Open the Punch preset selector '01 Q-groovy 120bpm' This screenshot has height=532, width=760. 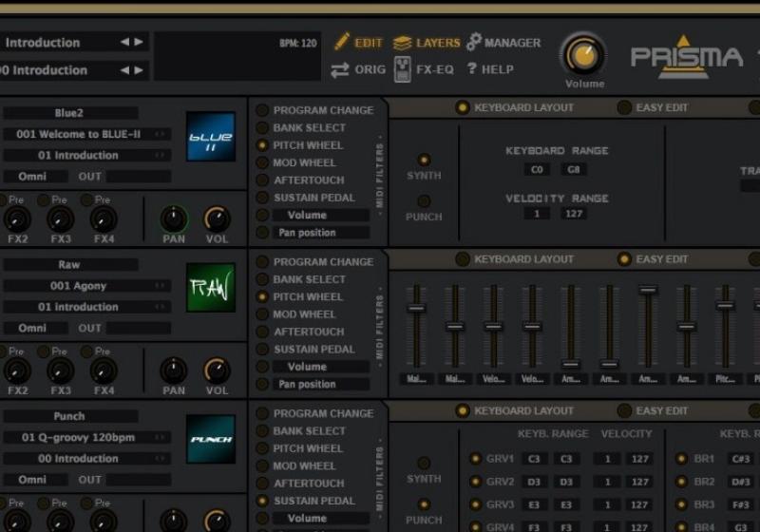tap(86, 437)
